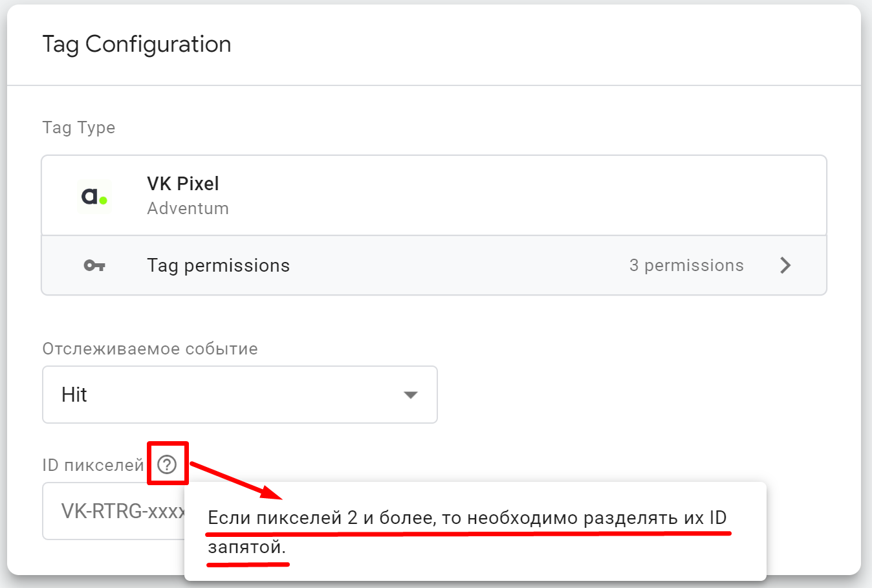
Task: Click the "Adventum" vendor subtitle
Action: click(188, 208)
